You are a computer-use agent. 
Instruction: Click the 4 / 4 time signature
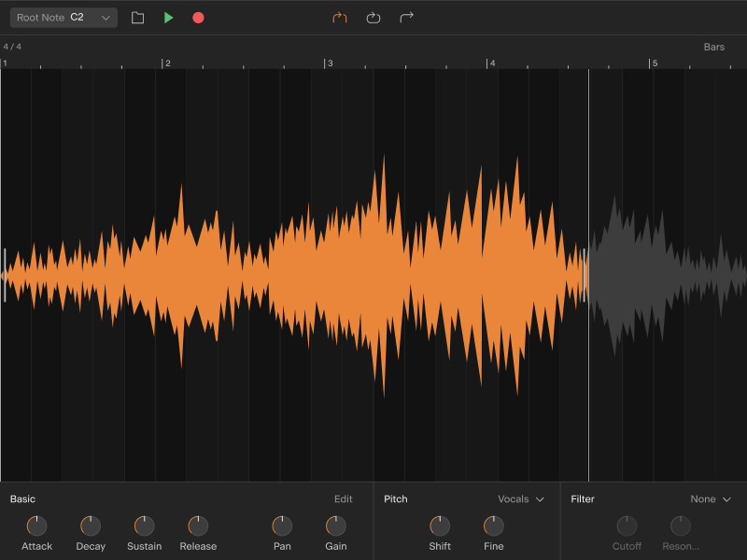point(12,47)
